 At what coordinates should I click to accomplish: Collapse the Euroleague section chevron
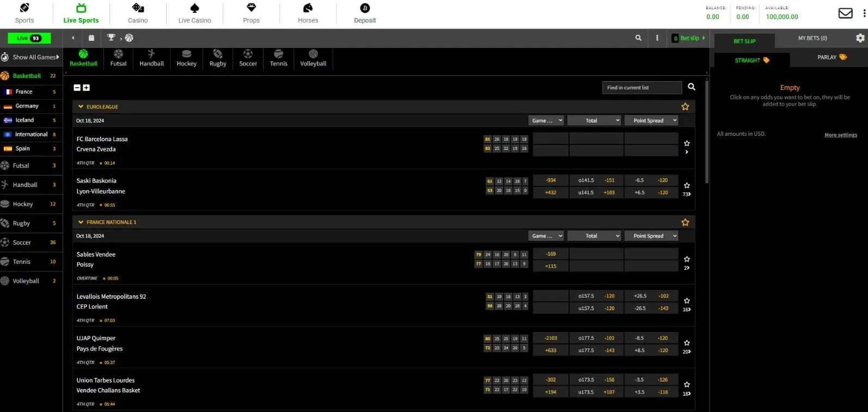[81, 107]
